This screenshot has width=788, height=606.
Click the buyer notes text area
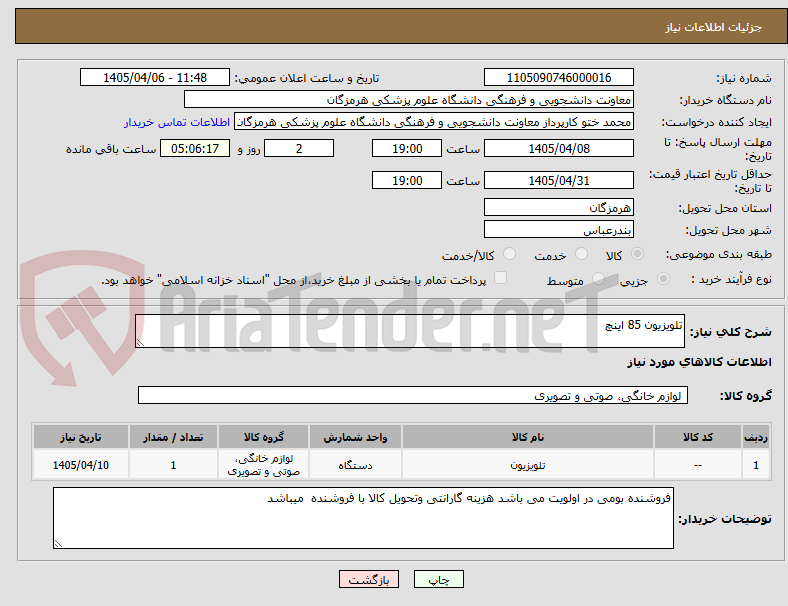tap(363, 518)
